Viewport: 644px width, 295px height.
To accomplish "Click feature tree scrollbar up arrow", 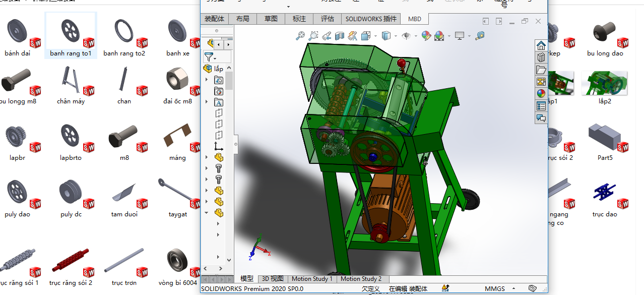I will [229, 68].
